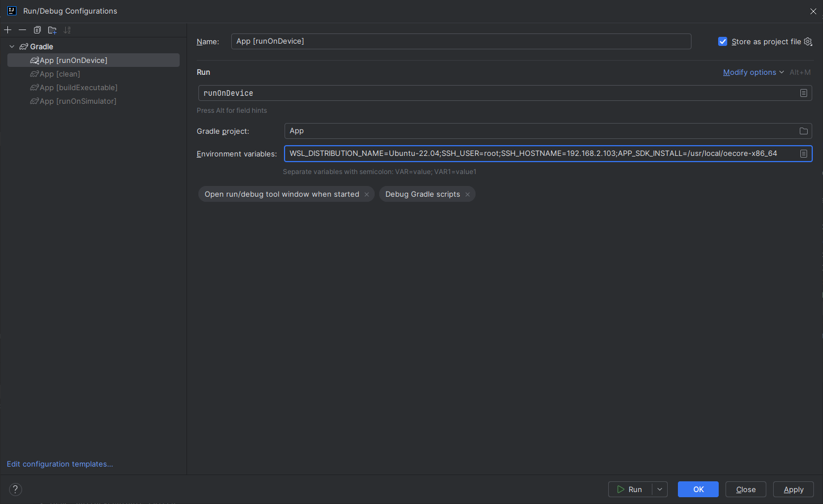Click the Sort Configurations icon
Viewport: 823px width, 504px height.
coord(67,30)
